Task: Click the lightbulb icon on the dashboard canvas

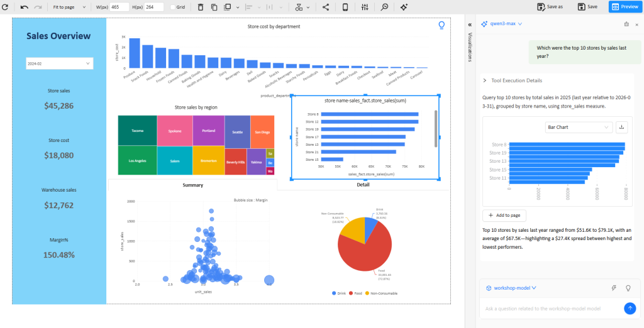Action: coord(441,25)
